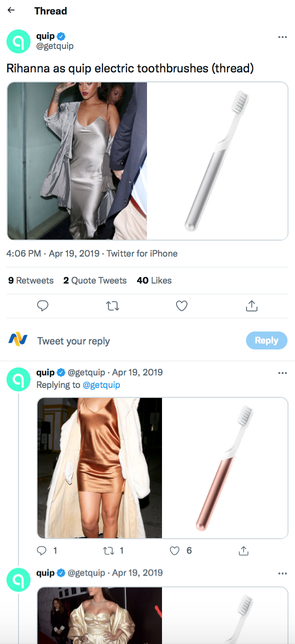This screenshot has height=644, width=295.
Task: Like the copper toothbrush reply tweet
Action: coord(174,551)
